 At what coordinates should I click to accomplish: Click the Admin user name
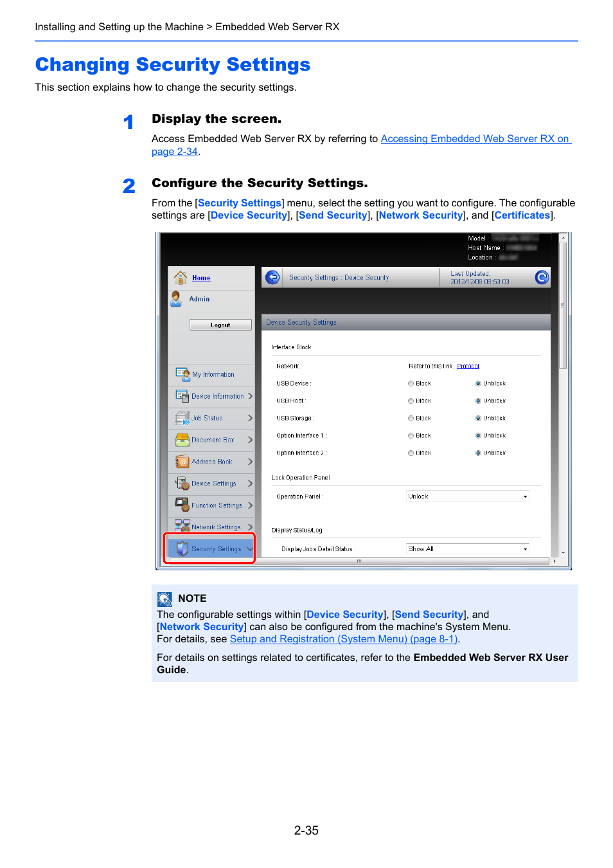coord(199,299)
